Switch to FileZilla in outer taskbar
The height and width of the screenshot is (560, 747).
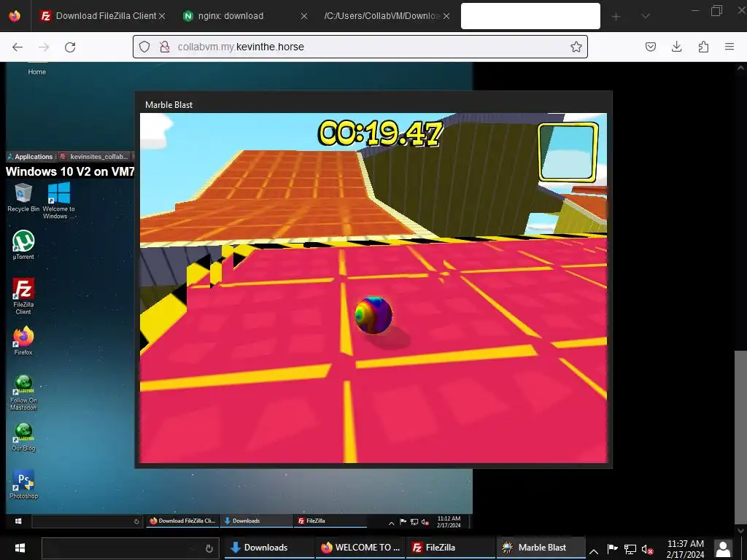(450, 548)
